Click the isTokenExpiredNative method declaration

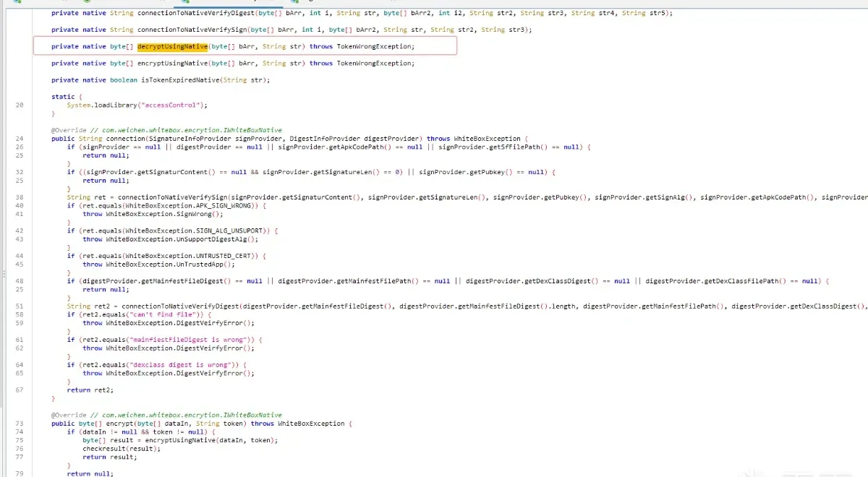tap(161, 79)
